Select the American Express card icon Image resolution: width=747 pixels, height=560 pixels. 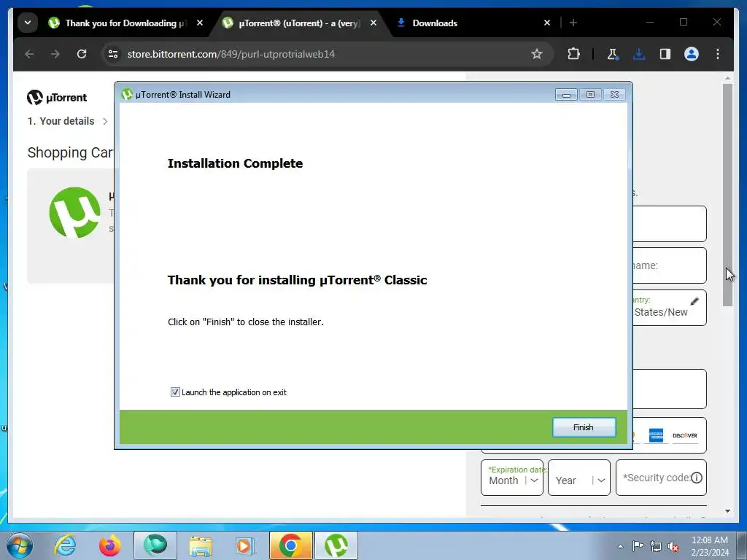[656, 435]
